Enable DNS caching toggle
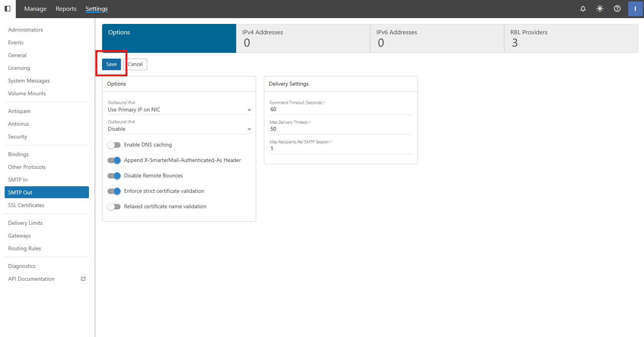The image size is (644, 337). point(114,145)
